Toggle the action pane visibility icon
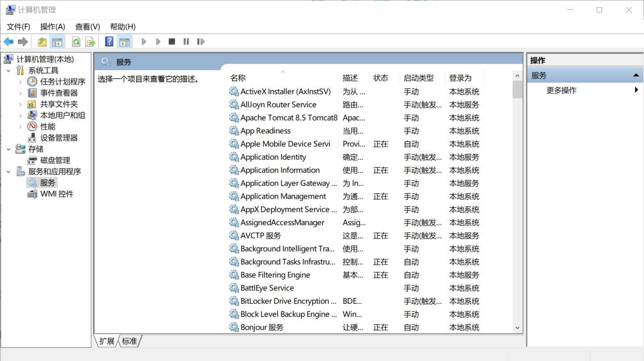Image resolution: width=644 pixels, height=361 pixels. coord(124,42)
